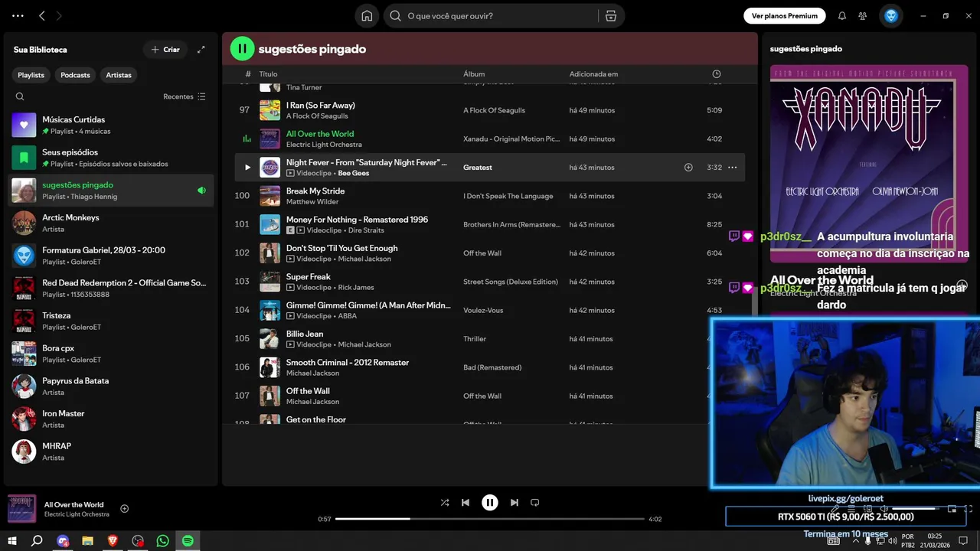Open the notifications bell (What's New)
The image size is (980, 551).
point(842,16)
